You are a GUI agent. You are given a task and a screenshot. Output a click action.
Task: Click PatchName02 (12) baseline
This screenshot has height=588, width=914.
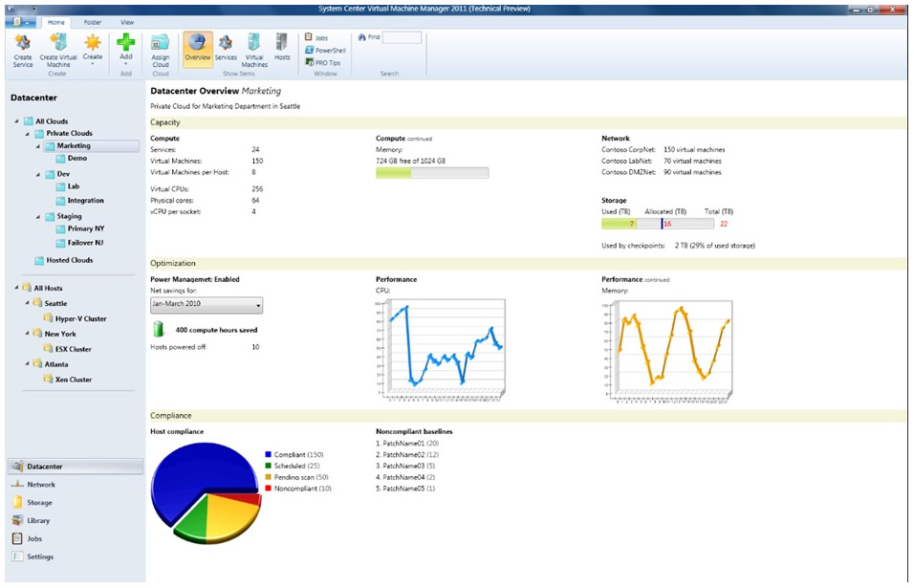(407, 454)
